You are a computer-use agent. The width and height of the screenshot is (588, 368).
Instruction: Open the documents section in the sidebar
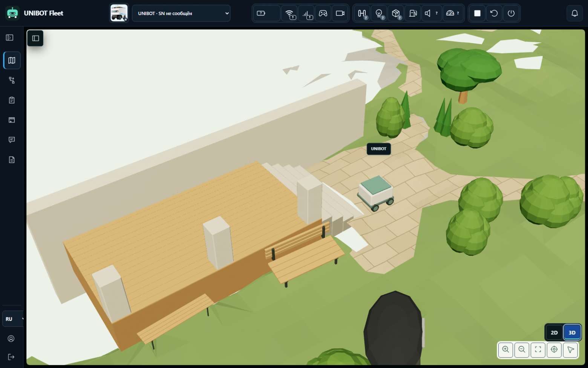pos(12,160)
